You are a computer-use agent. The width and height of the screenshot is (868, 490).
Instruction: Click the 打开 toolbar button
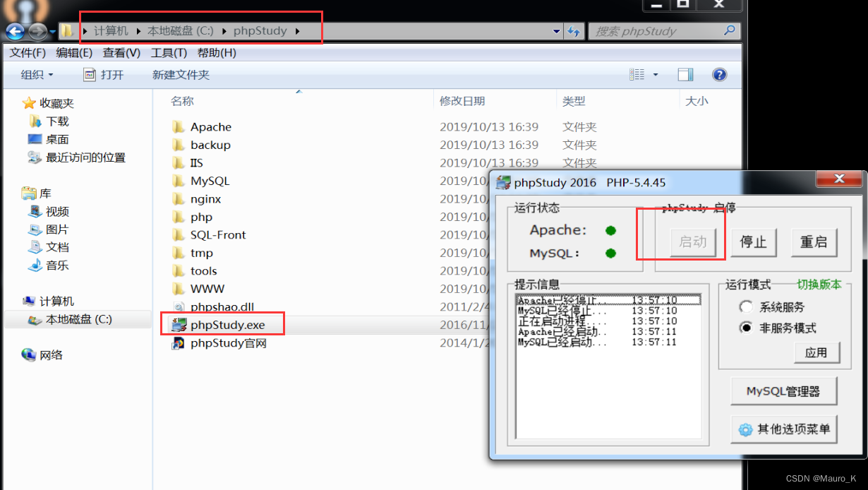tap(103, 75)
